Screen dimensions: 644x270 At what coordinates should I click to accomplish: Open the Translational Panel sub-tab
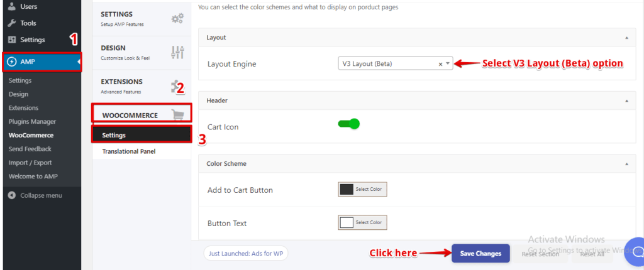(142, 151)
